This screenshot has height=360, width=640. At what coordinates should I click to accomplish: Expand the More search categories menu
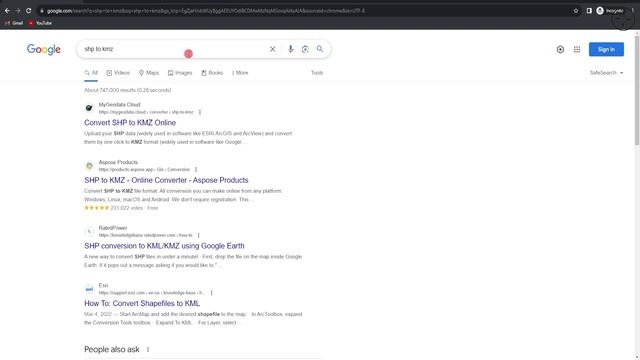tap(240, 73)
